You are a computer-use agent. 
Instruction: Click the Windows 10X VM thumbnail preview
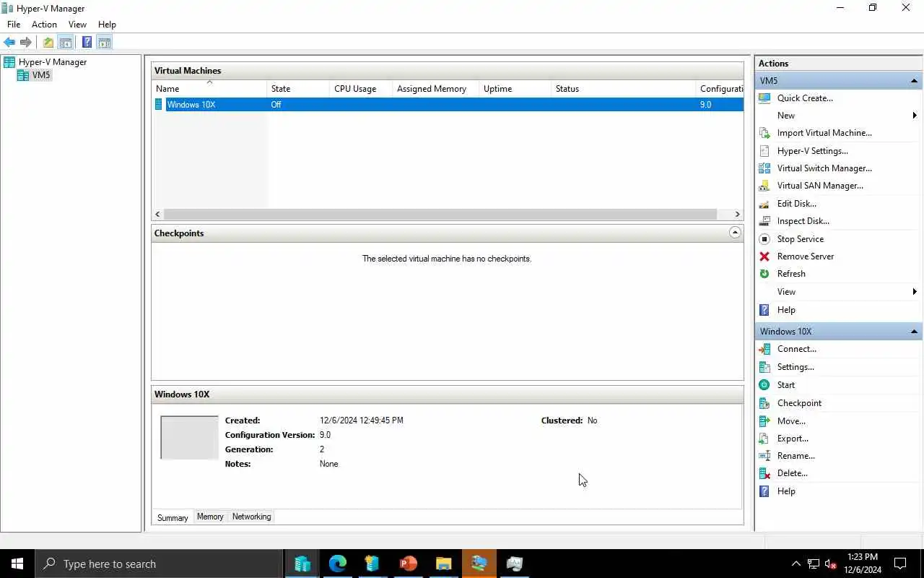(189, 437)
